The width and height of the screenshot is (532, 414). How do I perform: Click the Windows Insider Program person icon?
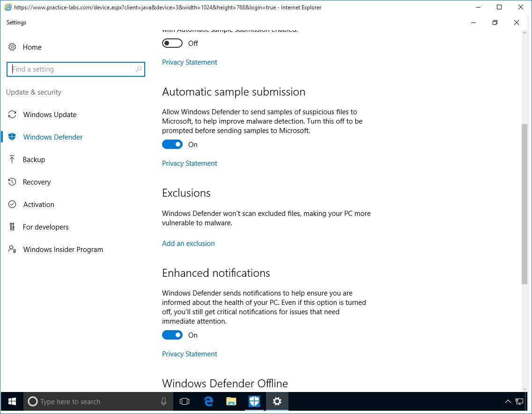coord(12,249)
